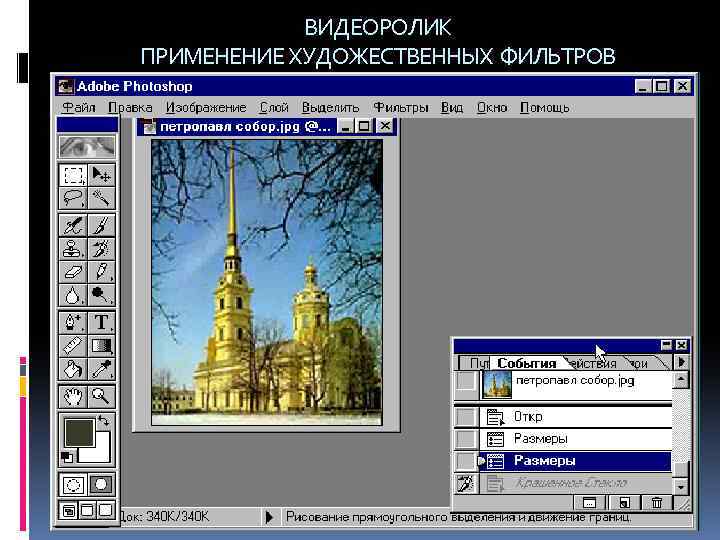This screenshot has height=540, width=720.
Task: Click history palette scroll down arrow
Action: (x=681, y=486)
